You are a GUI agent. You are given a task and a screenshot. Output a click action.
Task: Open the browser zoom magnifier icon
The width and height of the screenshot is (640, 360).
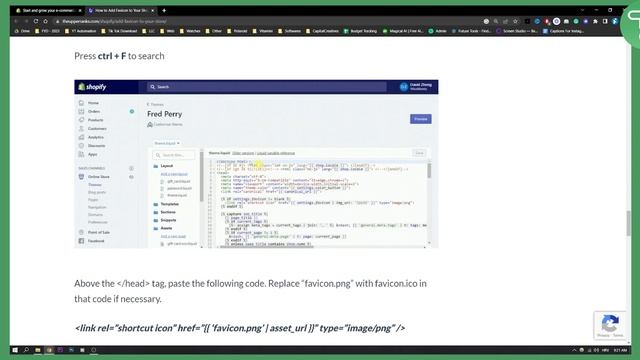(x=496, y=21)
